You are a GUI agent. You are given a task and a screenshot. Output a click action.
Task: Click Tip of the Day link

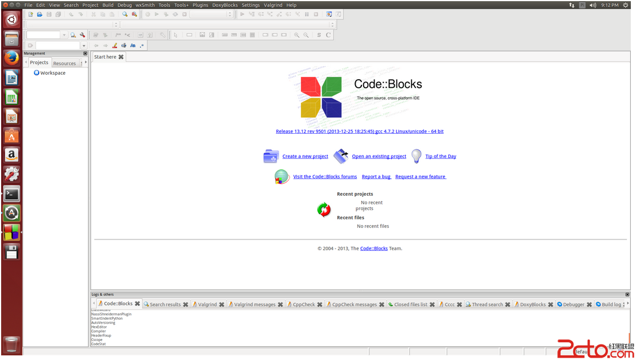tap(441, 157)
